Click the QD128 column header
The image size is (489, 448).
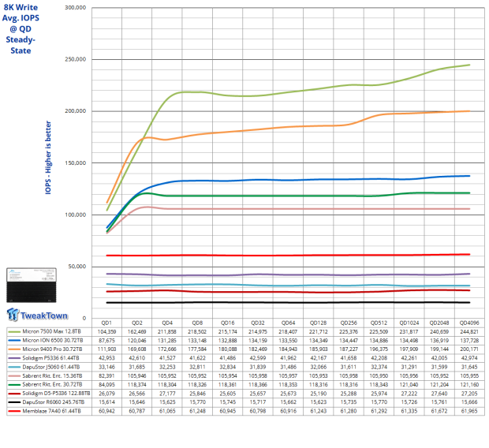pos(318,323)
